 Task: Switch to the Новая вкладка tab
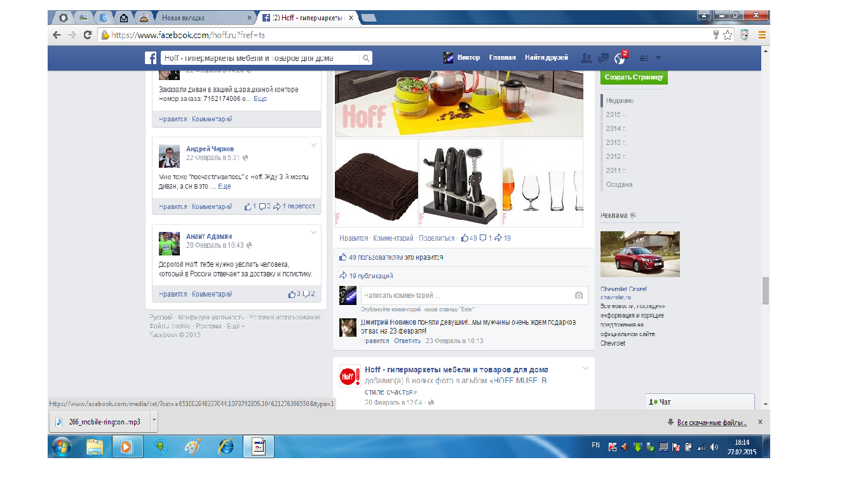(202, 18)
